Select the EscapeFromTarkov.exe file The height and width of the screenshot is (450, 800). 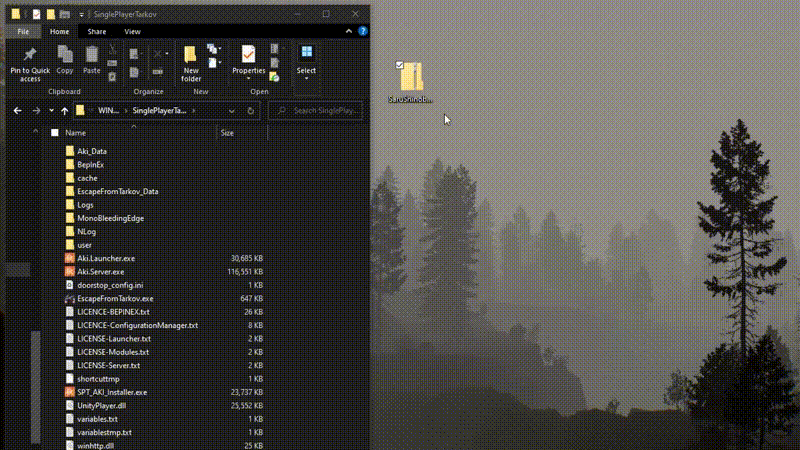point(115,298)
